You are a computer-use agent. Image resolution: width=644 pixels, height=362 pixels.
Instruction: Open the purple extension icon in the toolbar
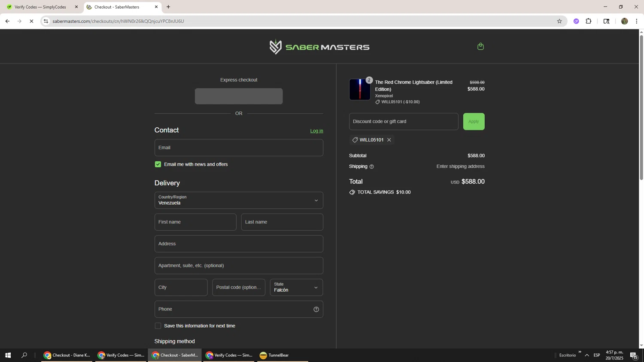(x=576, y=21)
